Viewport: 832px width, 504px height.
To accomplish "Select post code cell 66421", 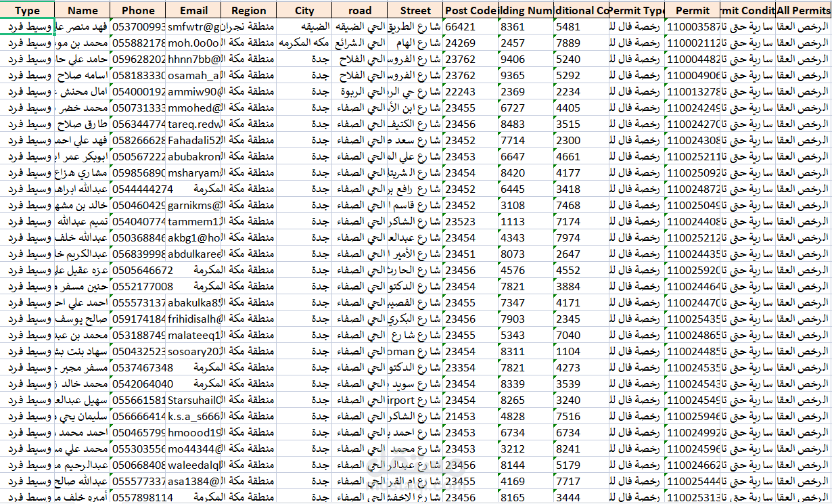I will pyautogui.click(x=471, y=26).
